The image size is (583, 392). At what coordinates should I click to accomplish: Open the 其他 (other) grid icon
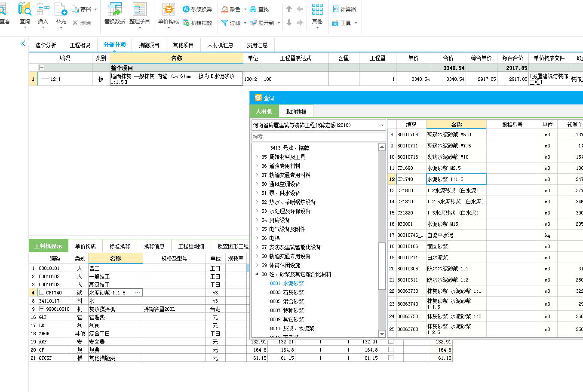317,9
